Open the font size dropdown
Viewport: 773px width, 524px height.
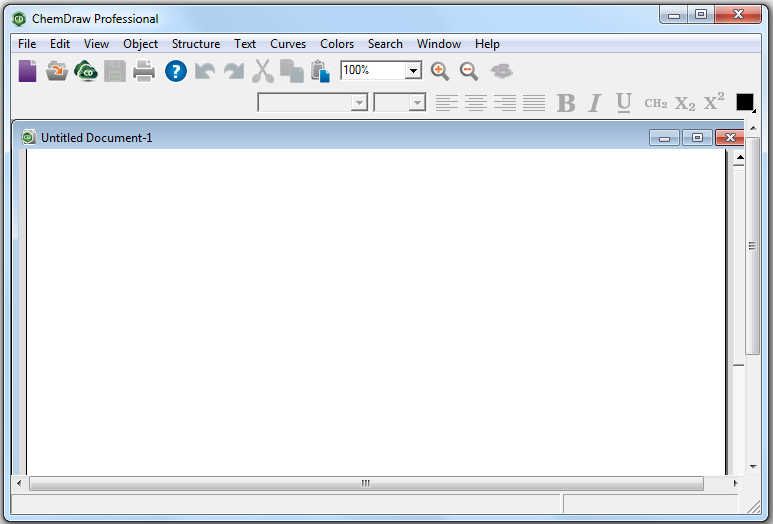tap(418, 103)
